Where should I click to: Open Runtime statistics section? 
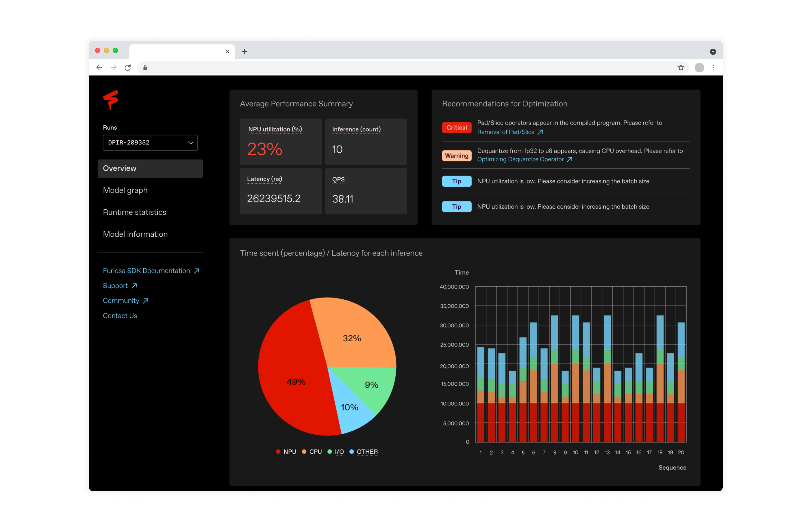tap(135, 212)
